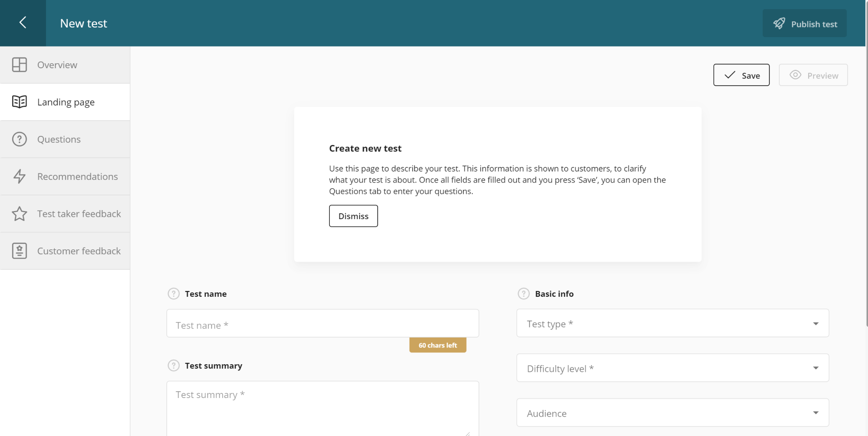Click the Test taker feedback star icon
Screen dimensions: 868x436
pos(19,214)
